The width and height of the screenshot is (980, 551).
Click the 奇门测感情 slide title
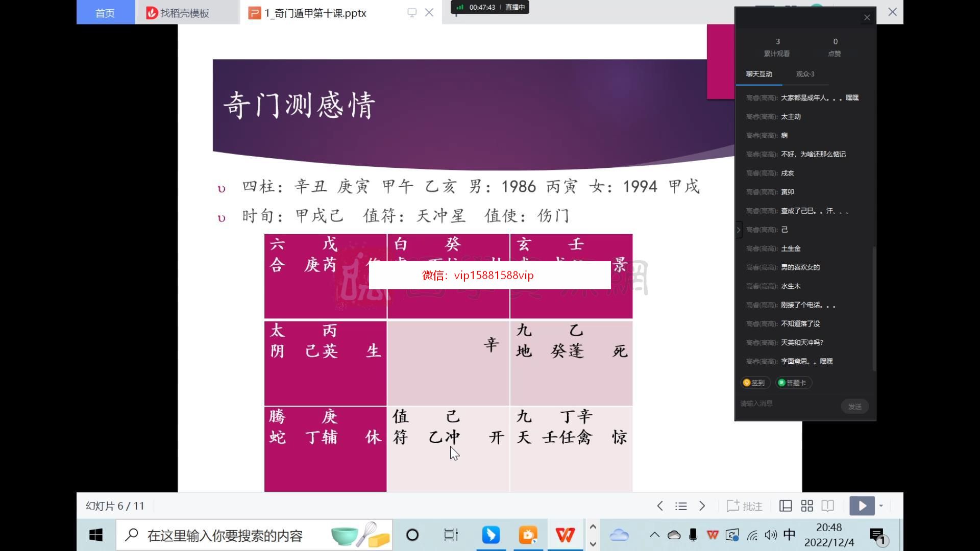tap(300, 106)
